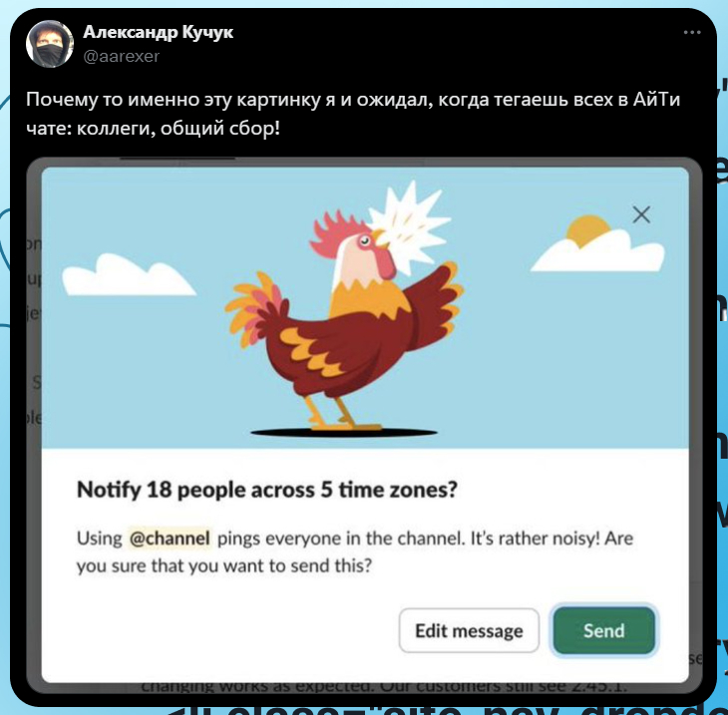Click the sun behind the right cloud

tap(588, 230)
